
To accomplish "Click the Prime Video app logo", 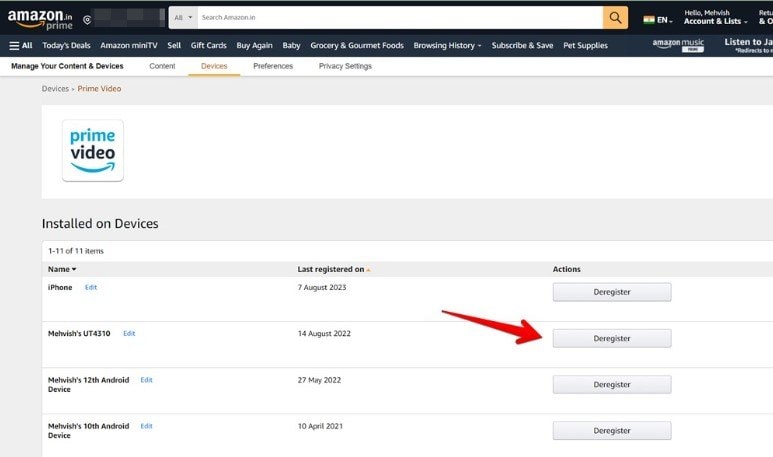I will tap(93, 150).
